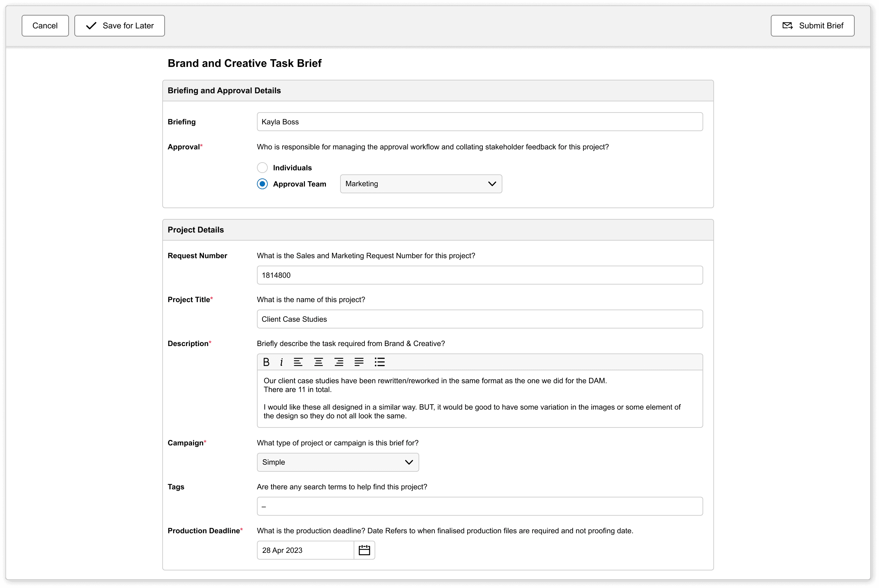Screen dimensions: 879x588
Task: Apply italic formatting in the Description editor
Action: pyautogui.click(x=281, y=362)
